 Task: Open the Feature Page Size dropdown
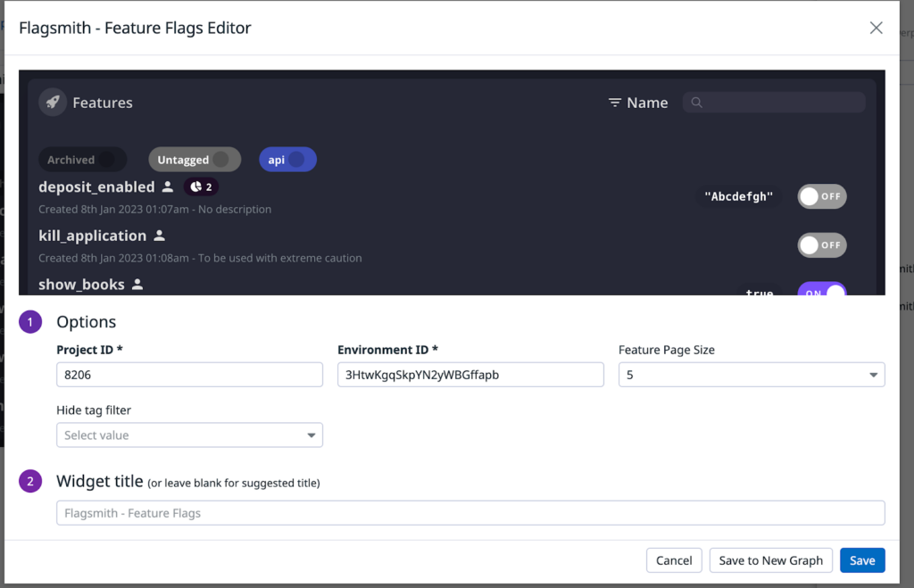click(x=873, y=374)
